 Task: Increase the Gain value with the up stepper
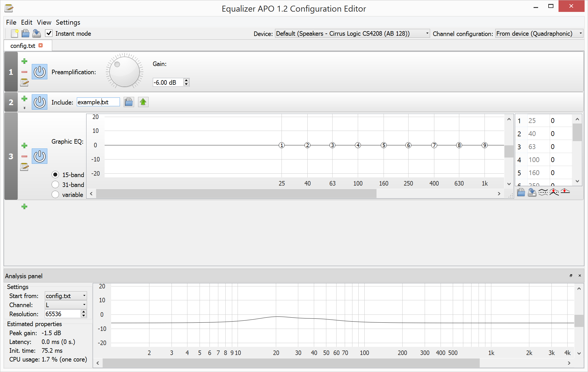pos(186,80)
